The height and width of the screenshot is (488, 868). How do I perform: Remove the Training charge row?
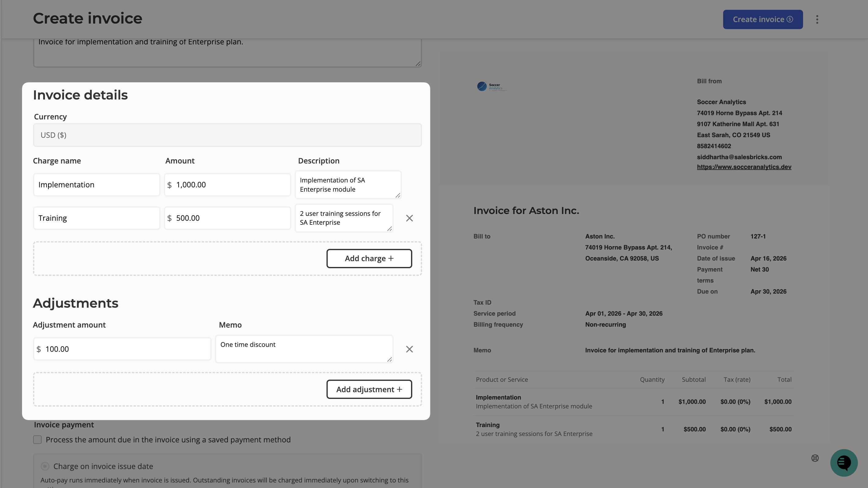click(x=409, y=218)
